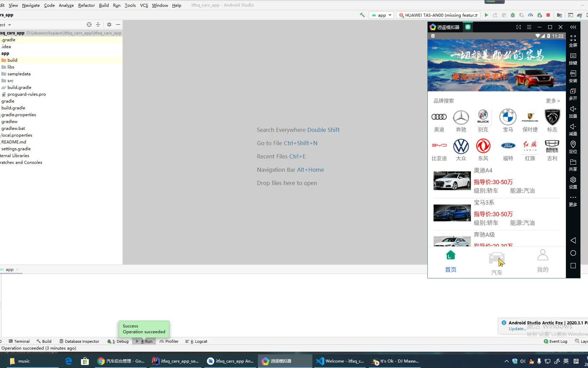Open the emulator key mapping (按键) icon
Screen dimensions: 588x368
(573, 59)
